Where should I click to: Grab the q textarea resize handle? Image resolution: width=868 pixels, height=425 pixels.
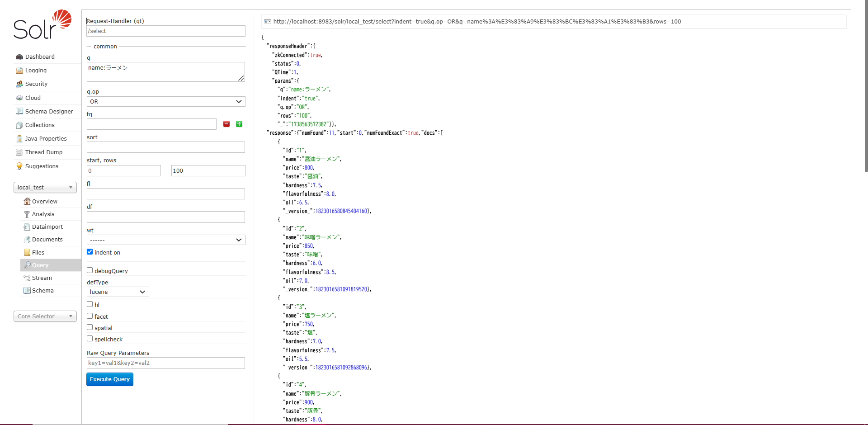click(x=241, y=78)
